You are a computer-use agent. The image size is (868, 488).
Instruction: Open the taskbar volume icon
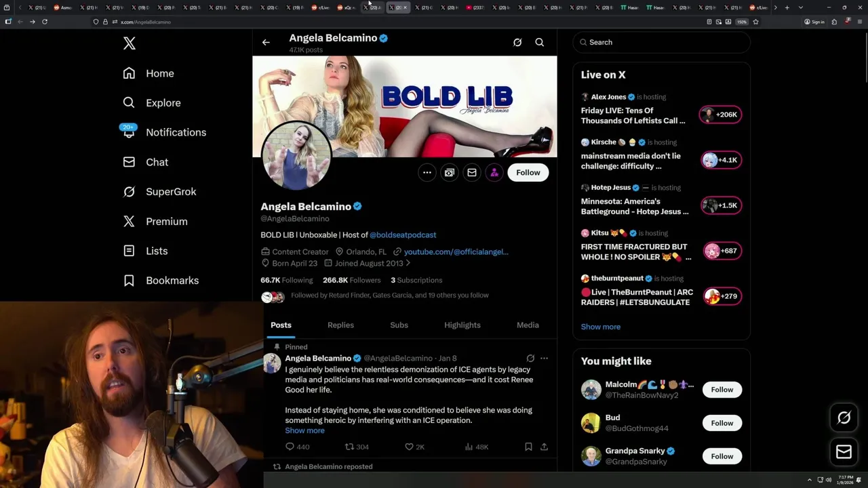(x=829, y=480)
